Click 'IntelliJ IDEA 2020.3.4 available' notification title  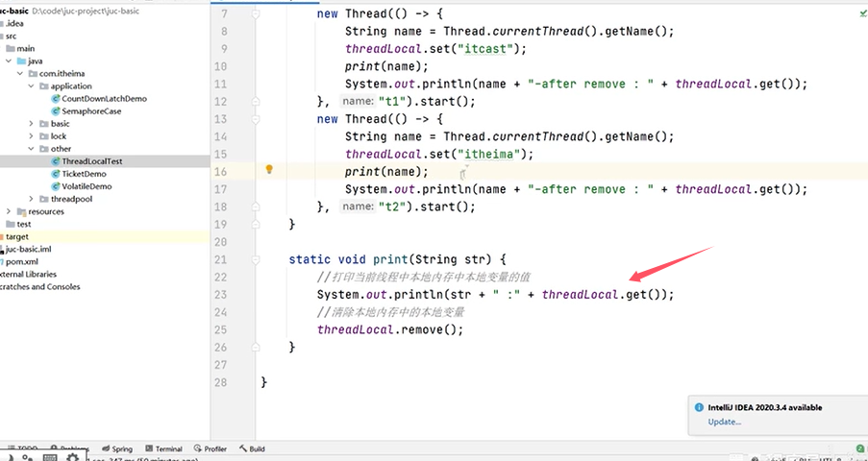pyautogui.click(x=765, y=408)
